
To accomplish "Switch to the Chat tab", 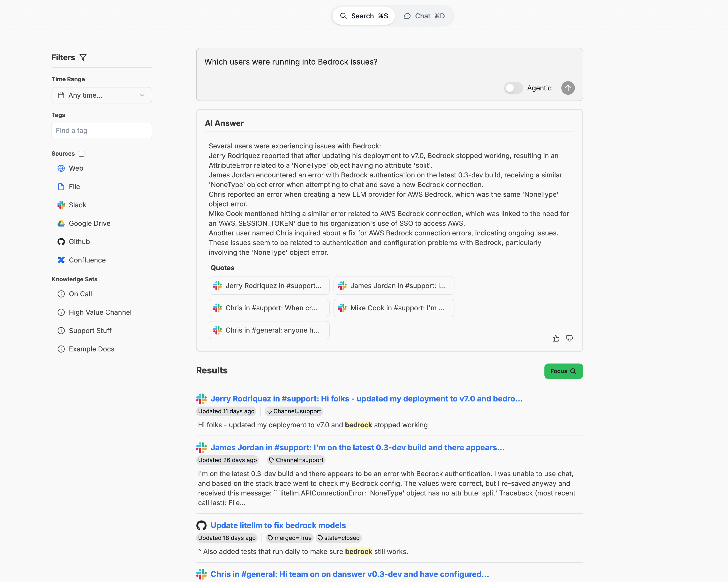I will coord(423,15).
